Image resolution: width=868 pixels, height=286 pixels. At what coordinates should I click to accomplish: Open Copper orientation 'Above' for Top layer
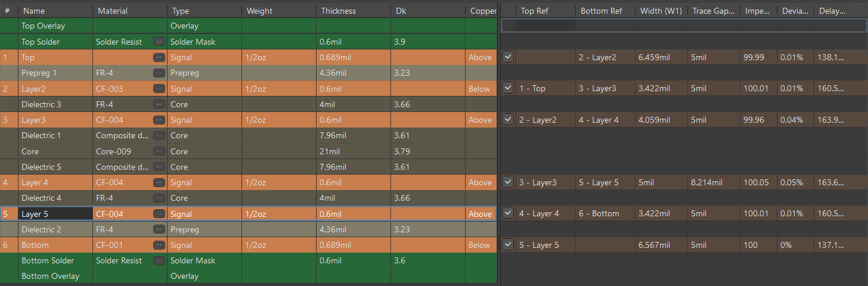tap(480, 58)
